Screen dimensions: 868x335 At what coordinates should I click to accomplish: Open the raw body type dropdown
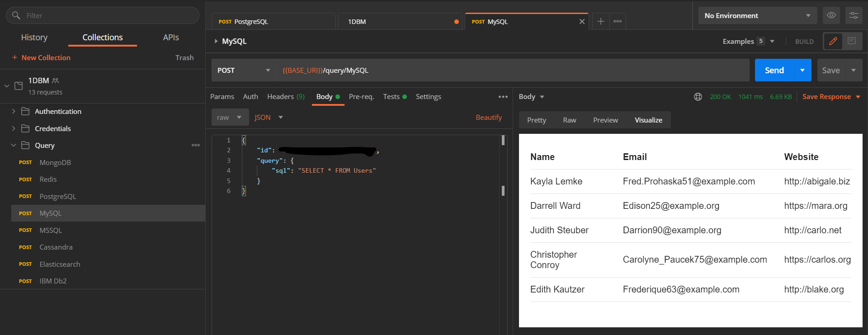[x=230, y=117]
